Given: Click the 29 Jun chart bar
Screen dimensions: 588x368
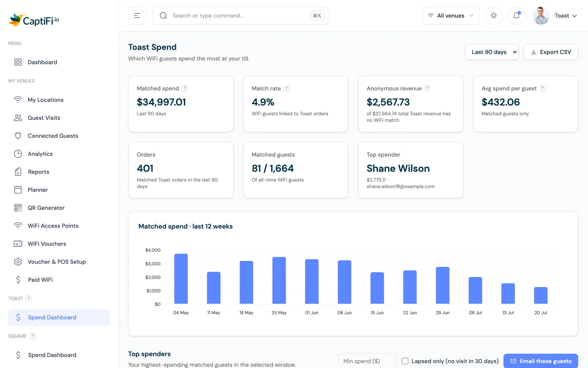Looking at the screenshot, I should coord(442,285).
